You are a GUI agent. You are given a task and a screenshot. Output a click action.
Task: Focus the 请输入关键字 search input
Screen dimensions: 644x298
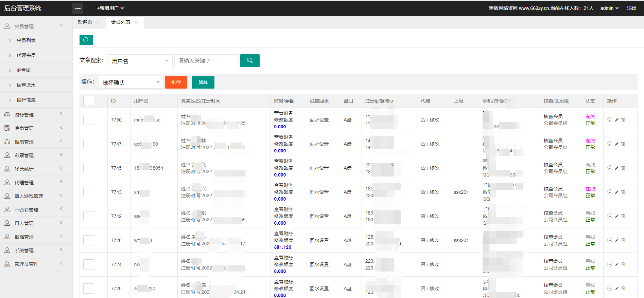(206, 61)
